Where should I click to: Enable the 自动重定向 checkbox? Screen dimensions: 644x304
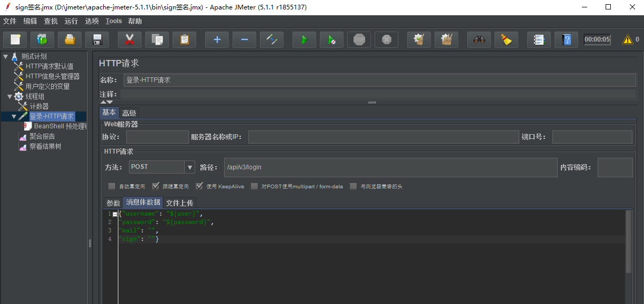[112, 186]
